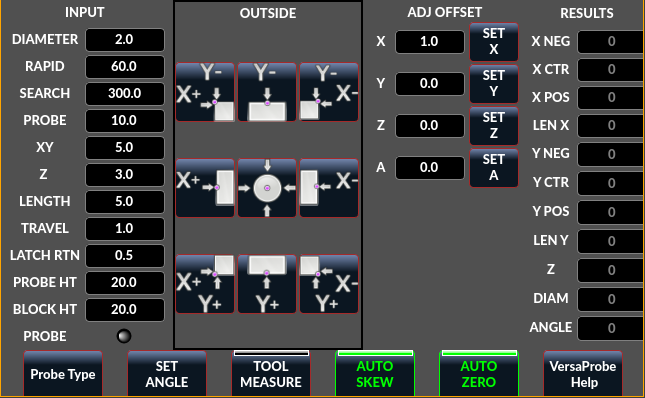This screenshot has height=398, width=645.
Task: Click the X POS result field
Action: 611,97
